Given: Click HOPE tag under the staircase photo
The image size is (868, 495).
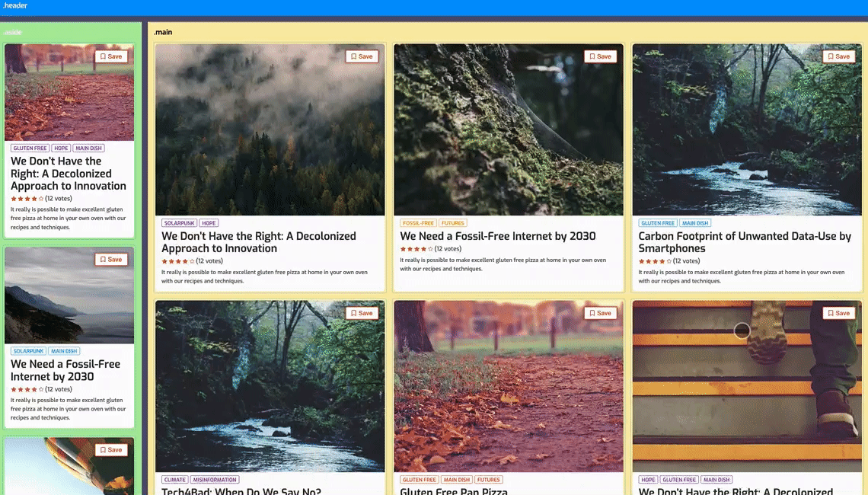Looking at the screenshot, I should pyautogui.click(x=648, y=480).
